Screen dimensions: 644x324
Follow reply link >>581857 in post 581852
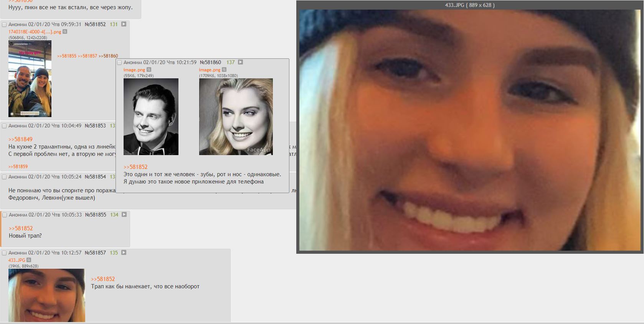point(88,56)
